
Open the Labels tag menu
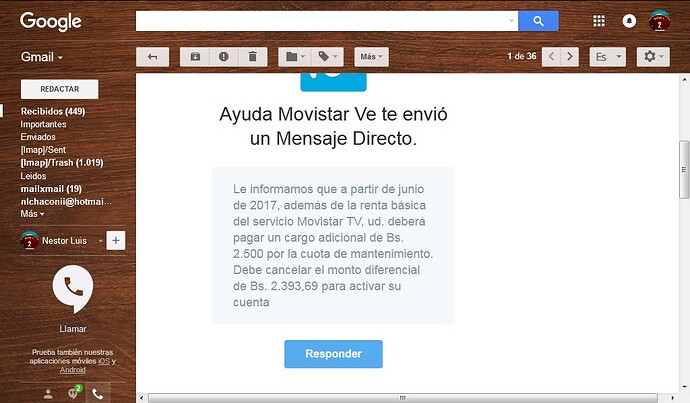327,57
